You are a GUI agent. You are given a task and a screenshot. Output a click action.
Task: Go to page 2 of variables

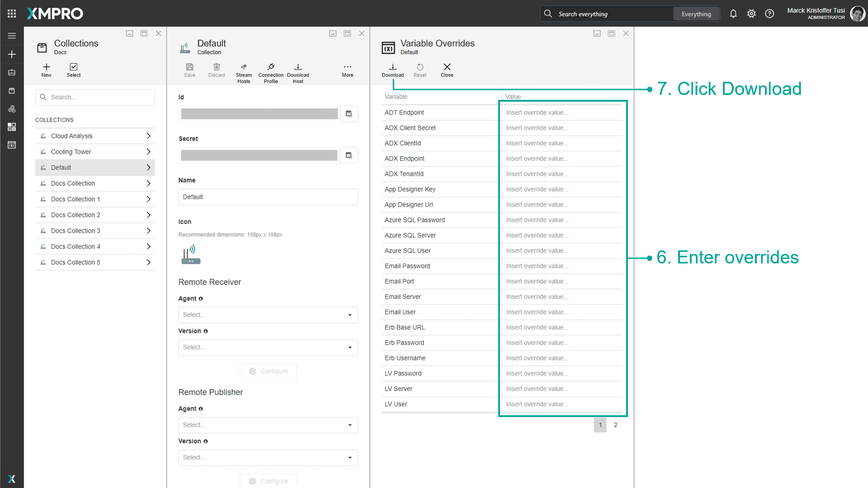615,425
